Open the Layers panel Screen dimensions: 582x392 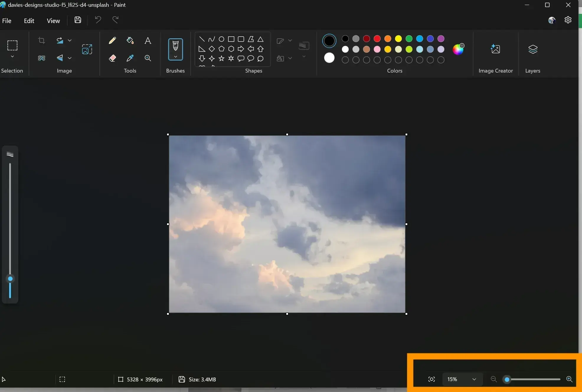pyautogui.click(x=533, y=49)
